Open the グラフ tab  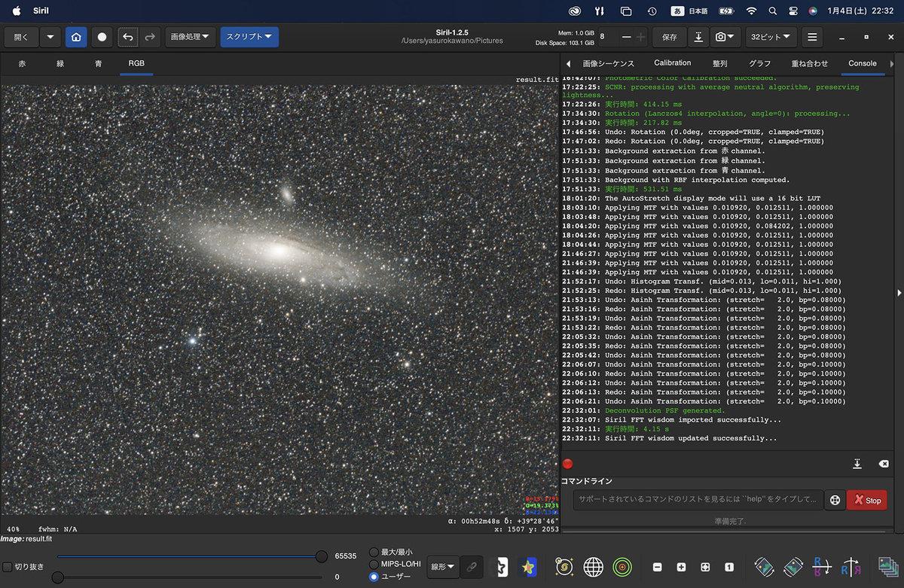[759, 64]
